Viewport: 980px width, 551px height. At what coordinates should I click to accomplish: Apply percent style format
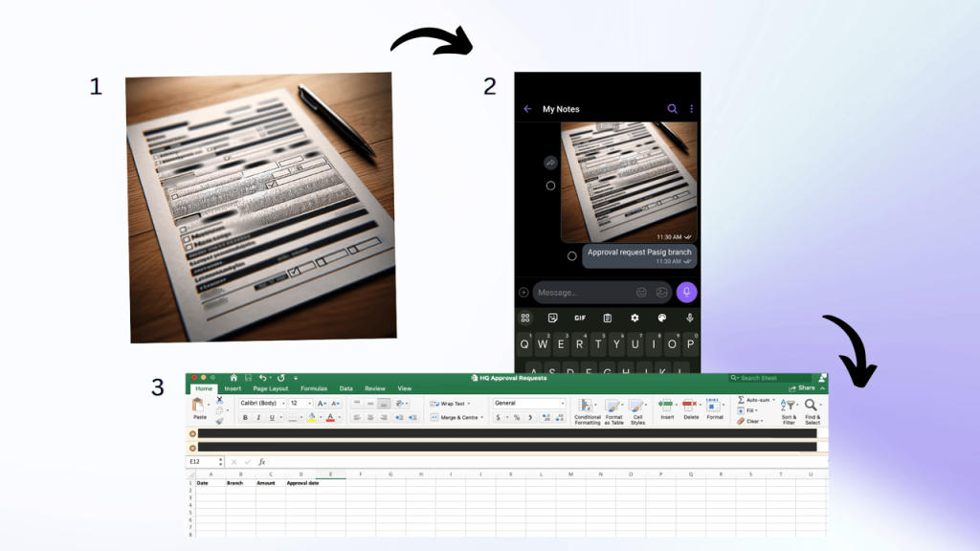pyautogui.click(x=517, y=417)
